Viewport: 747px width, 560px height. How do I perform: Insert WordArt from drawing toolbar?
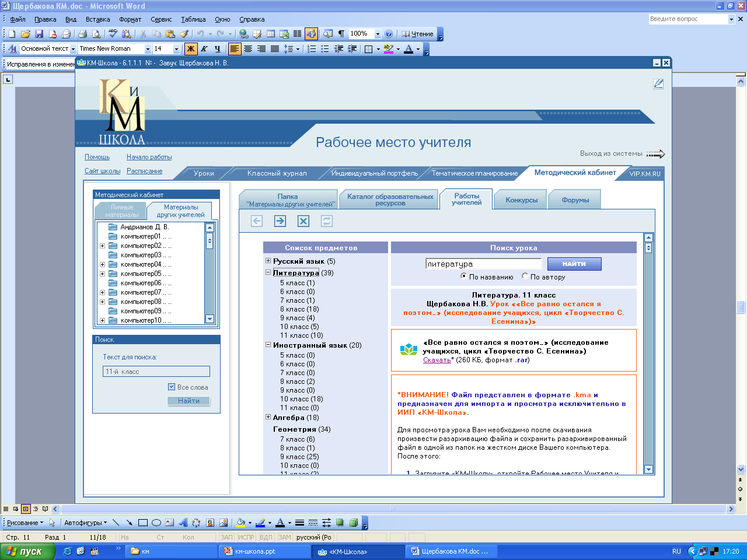click(x=183, y=523)
